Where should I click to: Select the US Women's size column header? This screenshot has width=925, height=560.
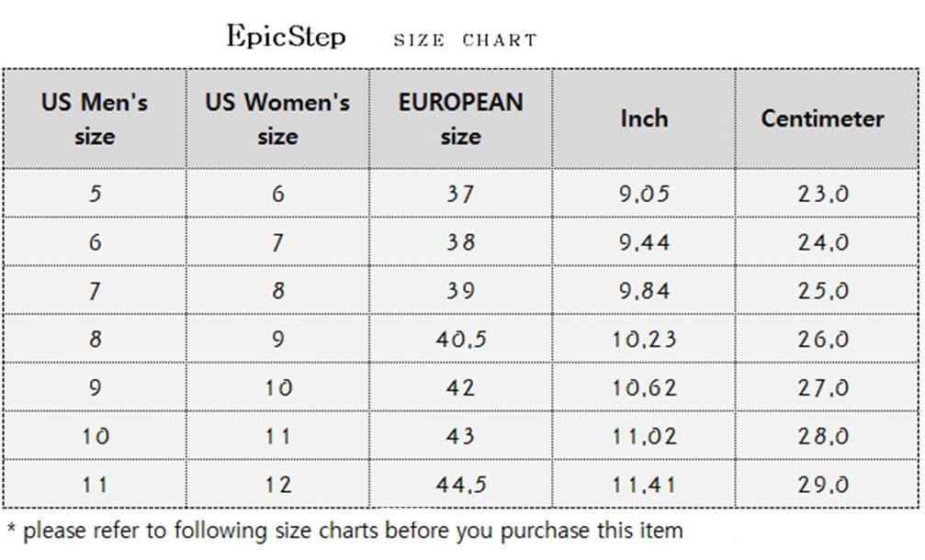[277, 119]
